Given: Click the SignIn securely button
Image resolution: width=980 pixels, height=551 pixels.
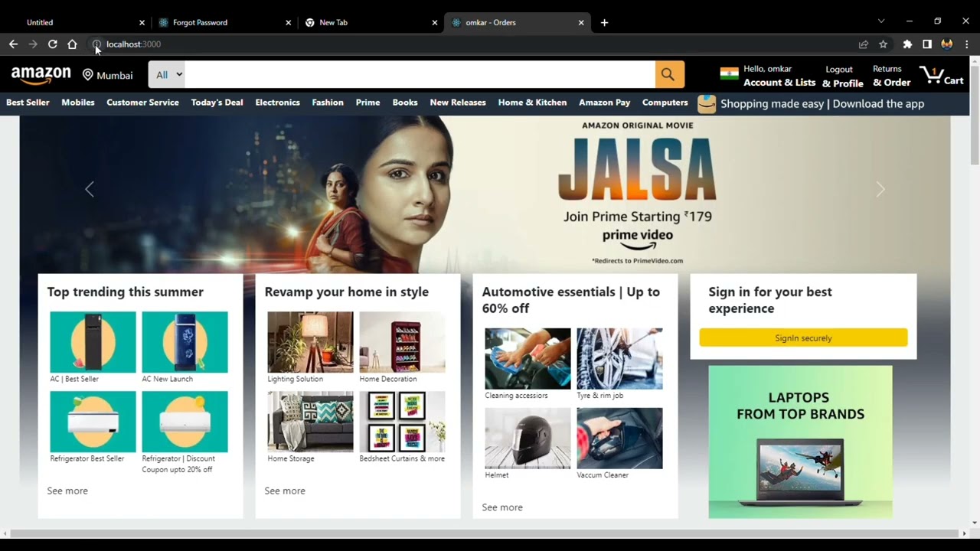Looking at the screenshot, I should click(x=803, y=337).
